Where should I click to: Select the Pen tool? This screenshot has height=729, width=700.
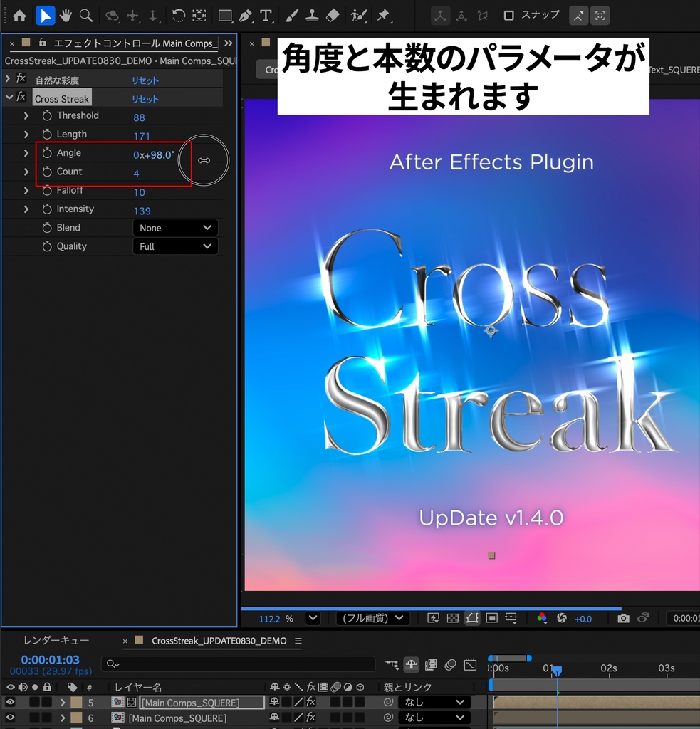pos(245,16)
